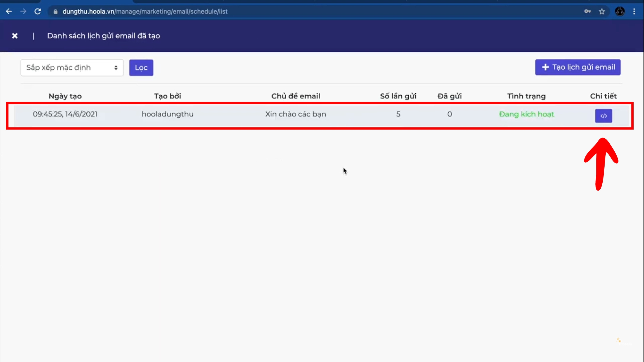
Task: Click the Chủ đề email column header
Action: [x=295, y=96]
